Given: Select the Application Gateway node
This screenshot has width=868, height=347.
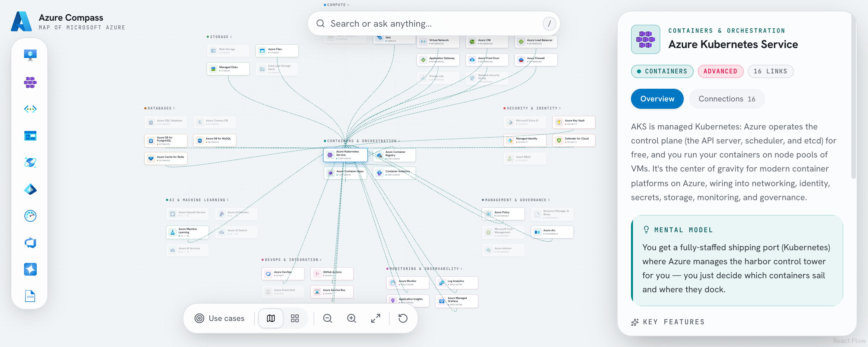Looking at the screenshot, I should (x=438, y=60).
